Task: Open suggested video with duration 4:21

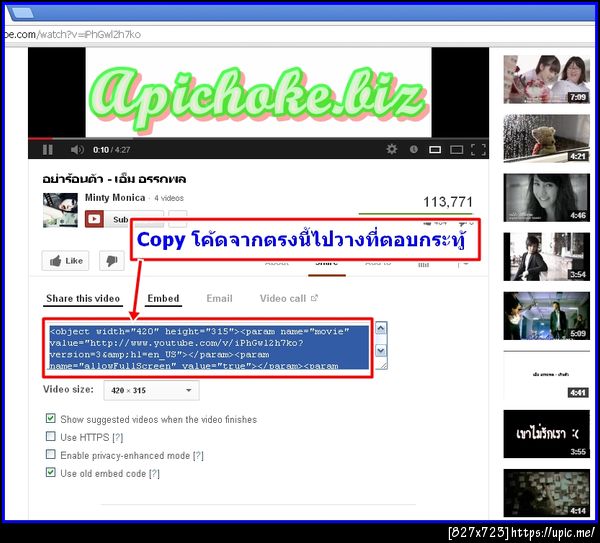Action: [546, 138]
